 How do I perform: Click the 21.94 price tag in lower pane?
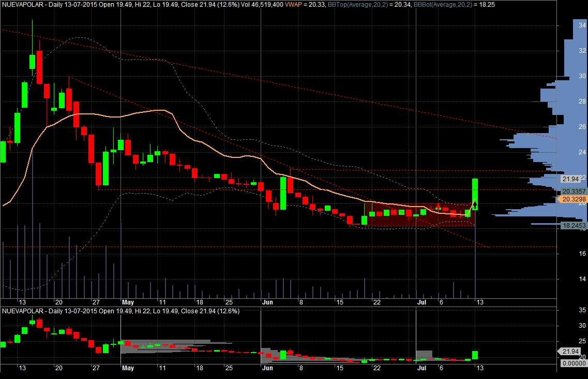tap(570, 351)
